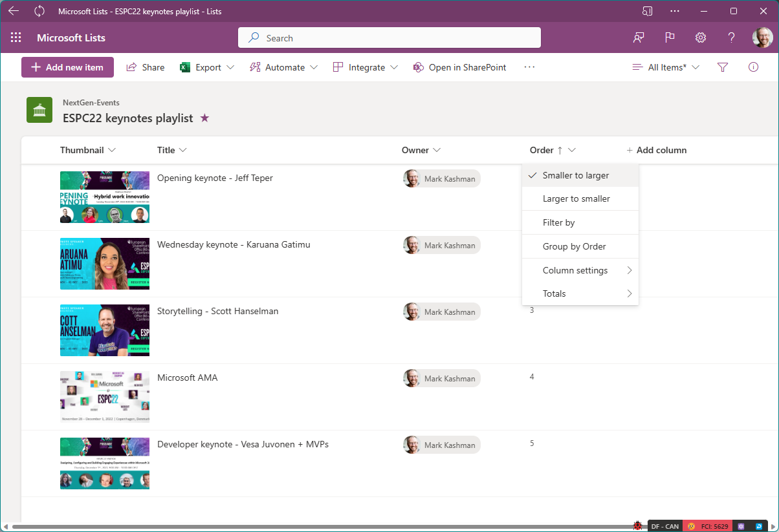Viewport: 779px width, 532px height.
Task: Click the Opening keynote thumbnail image
Action: click(x=104, y=197)
